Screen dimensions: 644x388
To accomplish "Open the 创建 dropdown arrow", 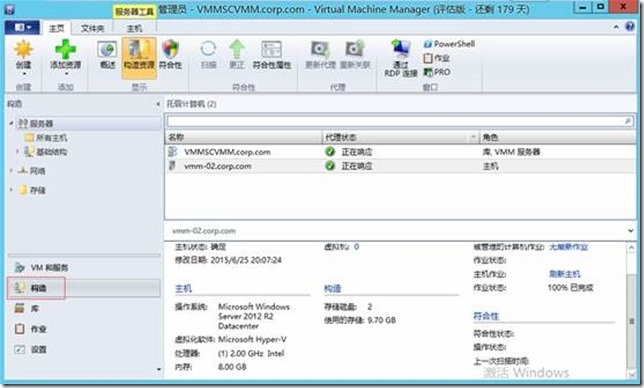I will 24,74.
